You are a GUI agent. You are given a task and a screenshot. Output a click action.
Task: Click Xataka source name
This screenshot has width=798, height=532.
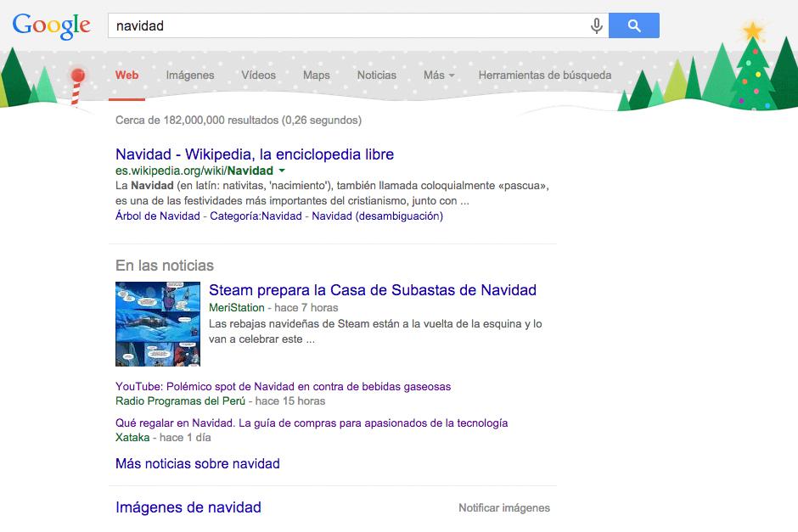tap(132, 438)
